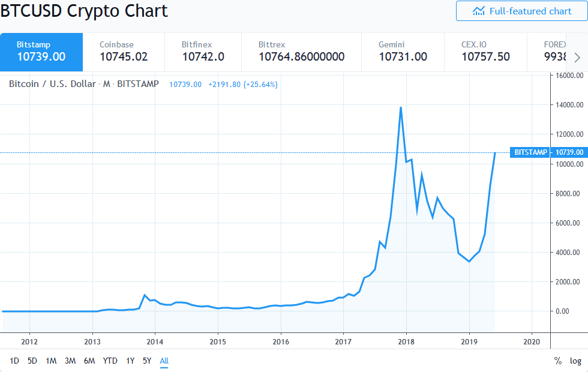Switch to the Coinbase price tab
This screenshot has height=372, width=588.
tap(124, 52)
